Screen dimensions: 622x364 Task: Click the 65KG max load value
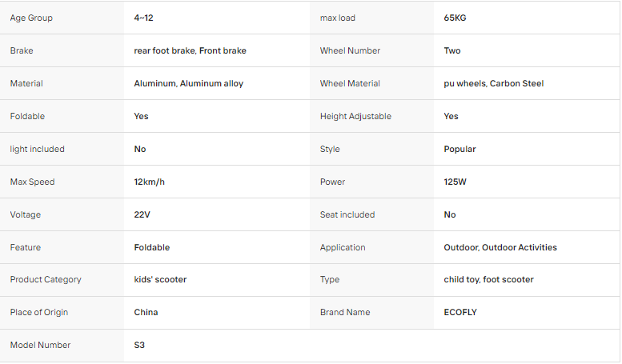click(x=455, y=18)
